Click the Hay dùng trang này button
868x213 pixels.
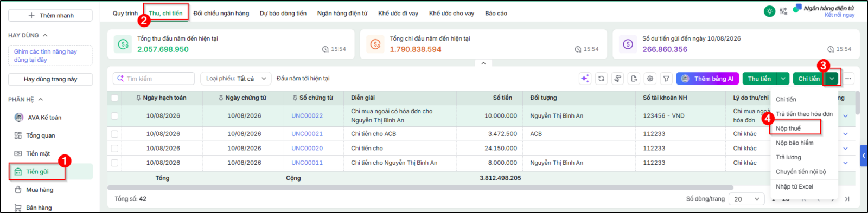(x=50, y=79)
